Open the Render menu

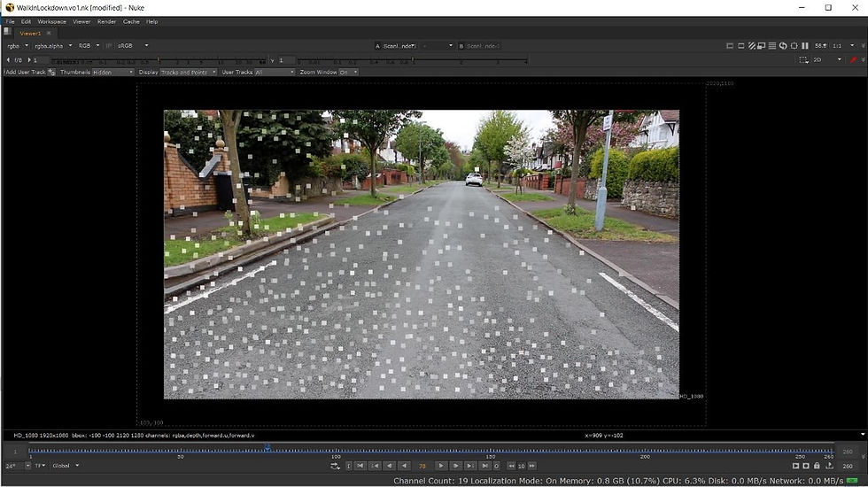[106, 21]
